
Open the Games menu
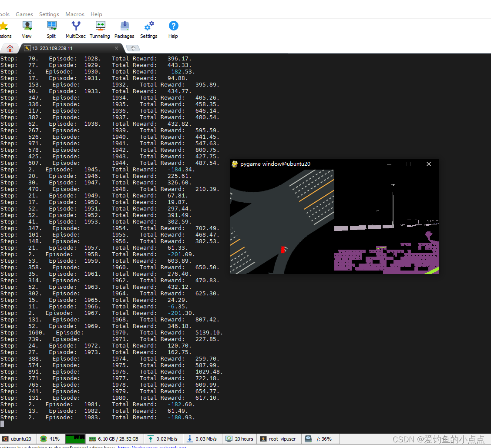pos(24,14)
